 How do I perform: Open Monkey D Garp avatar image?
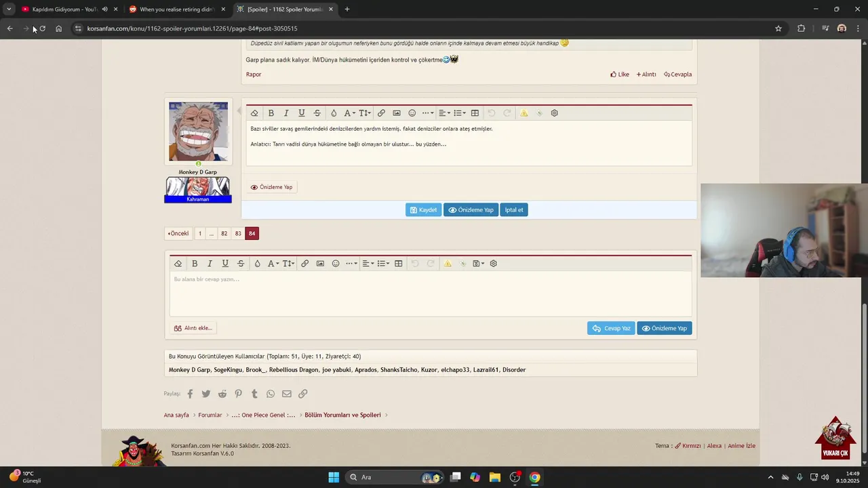click(x=198, y=131)
